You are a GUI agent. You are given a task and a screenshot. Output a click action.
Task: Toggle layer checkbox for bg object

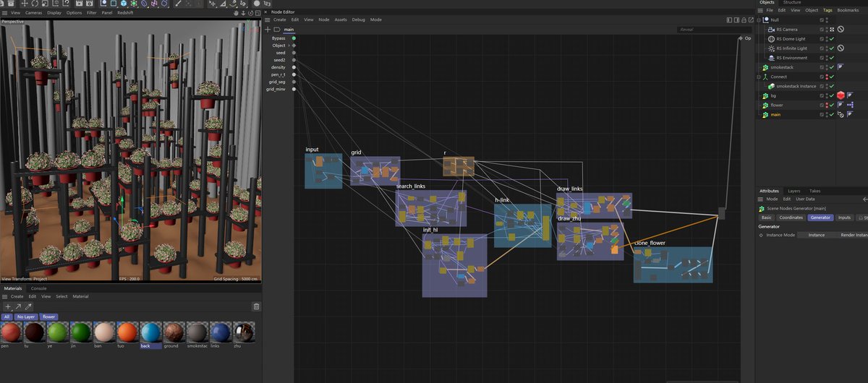(822, 95)
